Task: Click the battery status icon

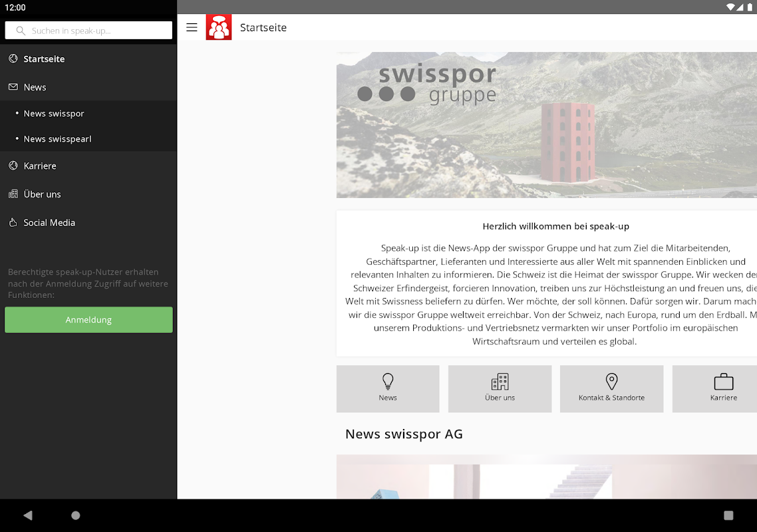Action: (750, 7)
